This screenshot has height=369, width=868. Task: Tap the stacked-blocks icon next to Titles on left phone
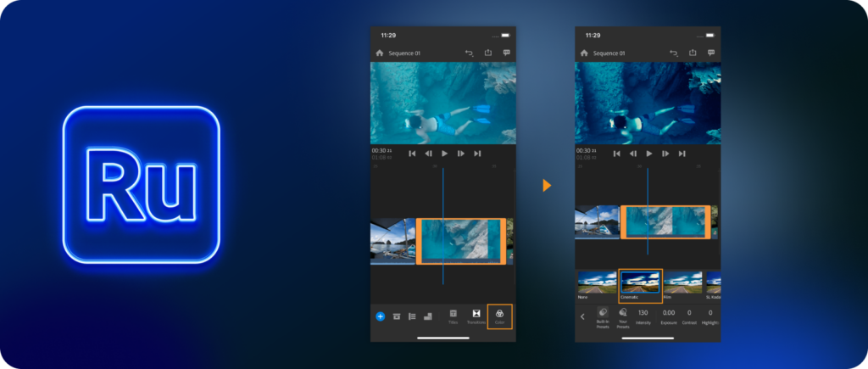click(427, 316)
